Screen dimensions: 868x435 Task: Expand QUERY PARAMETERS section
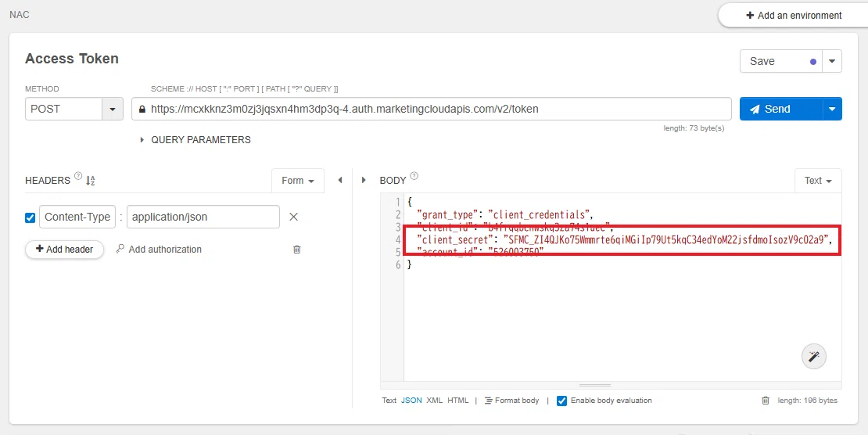(x=195, y=139)
